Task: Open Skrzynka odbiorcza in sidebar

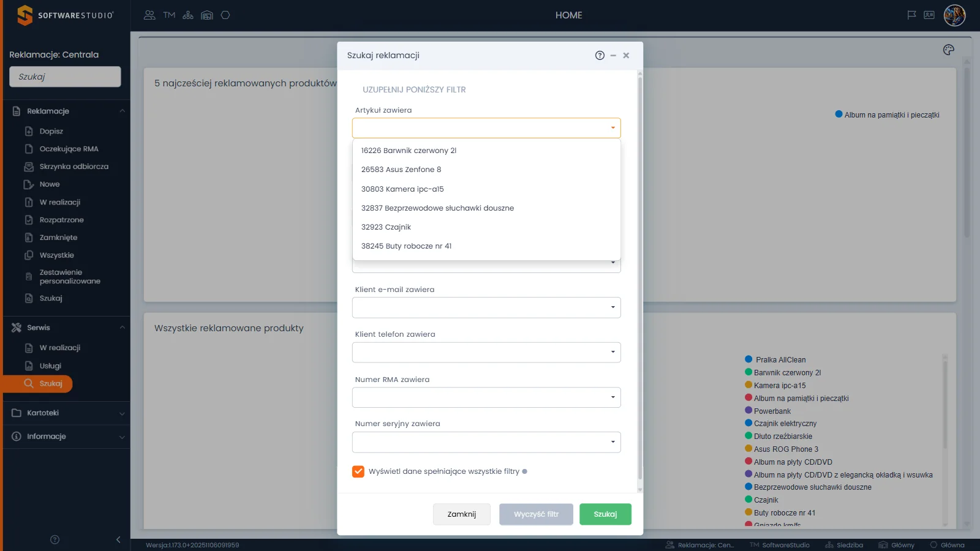Action: click(73, 167)
